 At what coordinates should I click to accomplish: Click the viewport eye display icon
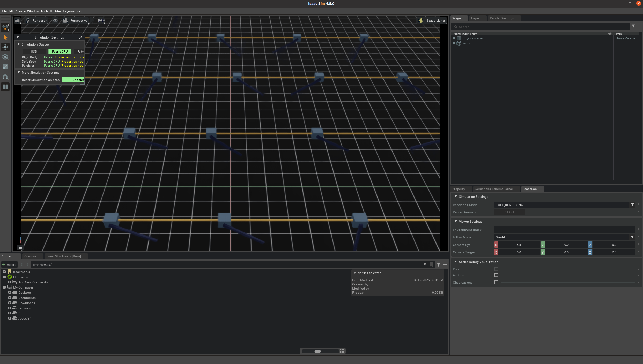tap(55, 20)
